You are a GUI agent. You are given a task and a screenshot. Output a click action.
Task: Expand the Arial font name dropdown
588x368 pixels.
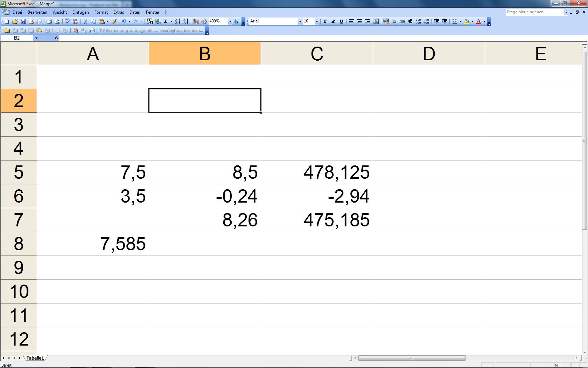300,21
